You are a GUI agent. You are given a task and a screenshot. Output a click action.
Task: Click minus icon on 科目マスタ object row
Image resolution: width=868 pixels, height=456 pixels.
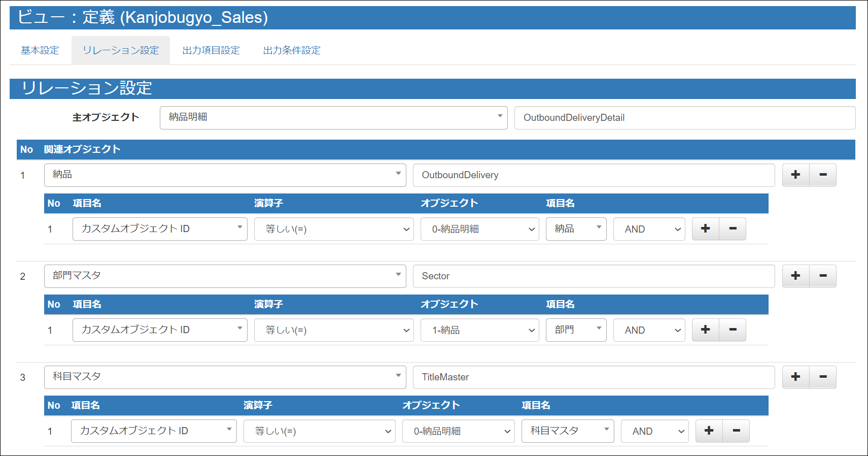823,377
